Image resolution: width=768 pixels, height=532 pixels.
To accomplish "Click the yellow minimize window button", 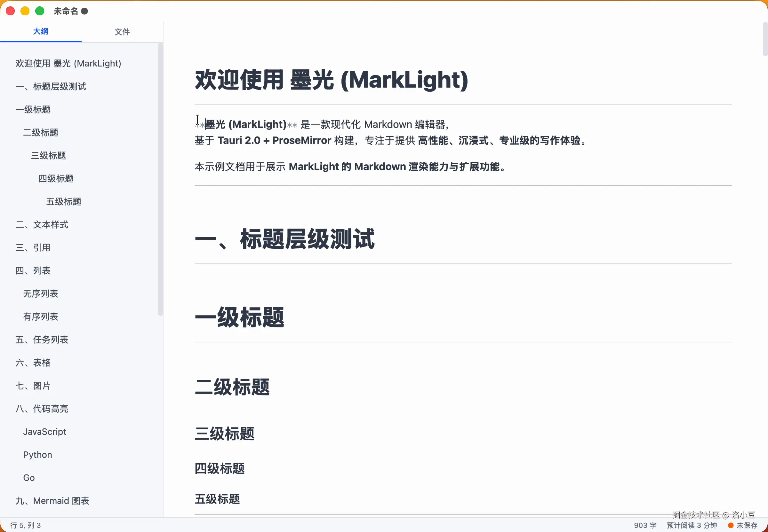I will pos(25,11).
